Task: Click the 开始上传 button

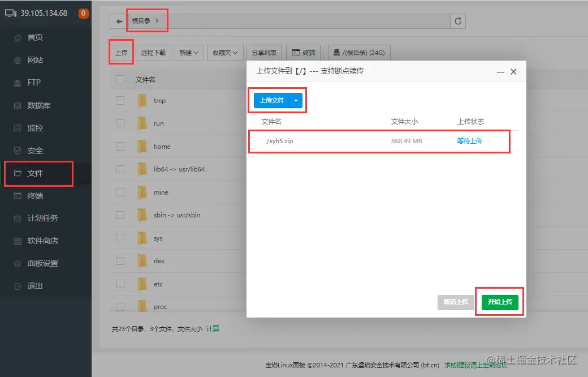Action: coord(499,302)
